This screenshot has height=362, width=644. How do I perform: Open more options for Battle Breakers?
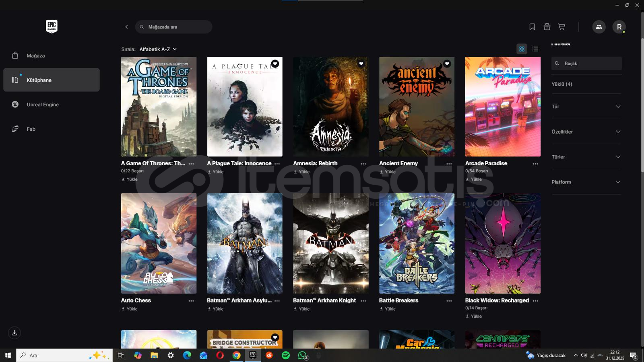point(449,301)
